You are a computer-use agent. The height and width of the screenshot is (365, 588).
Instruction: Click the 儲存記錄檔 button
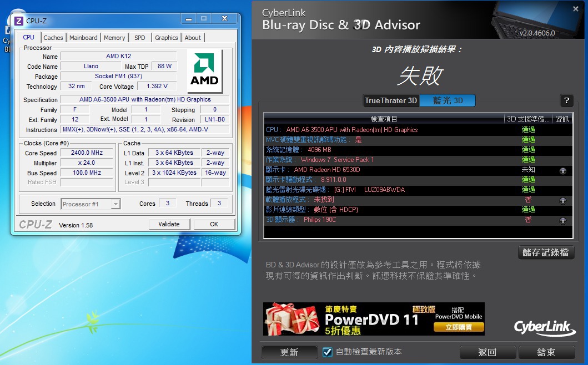pos(546,252)
